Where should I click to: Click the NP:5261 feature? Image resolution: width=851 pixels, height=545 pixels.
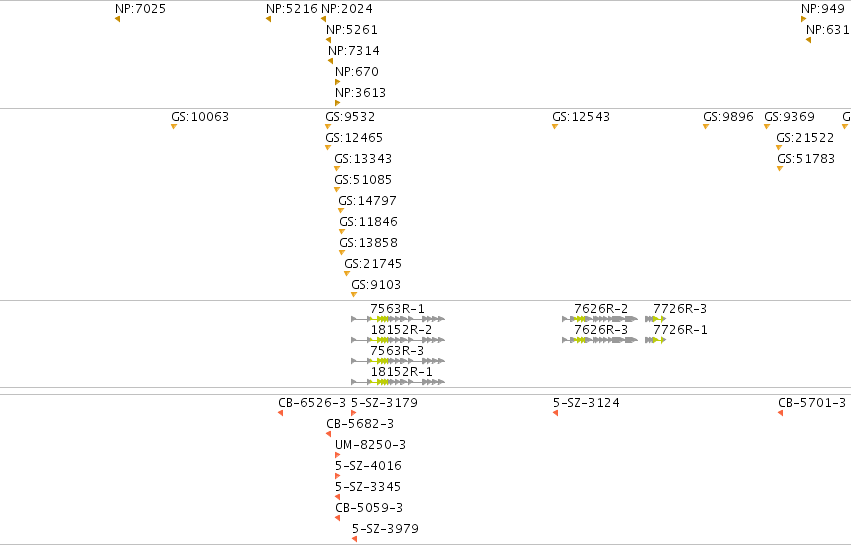pyautogui.click(x=352, y=29)
